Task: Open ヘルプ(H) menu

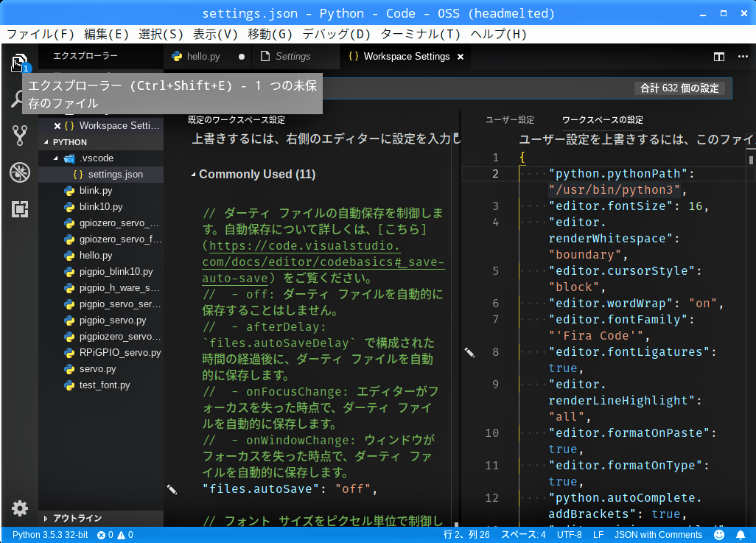Action: point(498,34)
